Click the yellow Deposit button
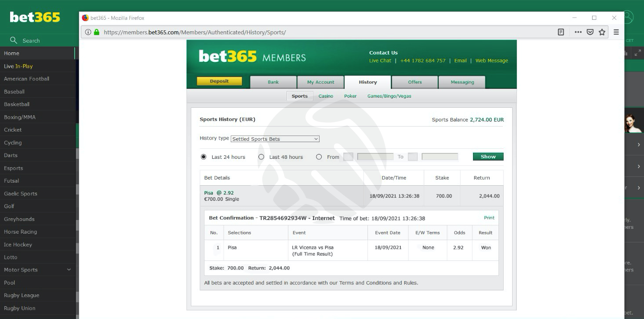Screen dimensions: 644x319 click(x=219, y=81)
